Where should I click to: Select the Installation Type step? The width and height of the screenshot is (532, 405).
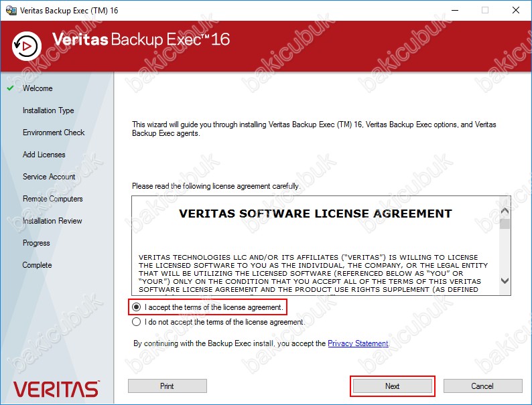(48, 110)
